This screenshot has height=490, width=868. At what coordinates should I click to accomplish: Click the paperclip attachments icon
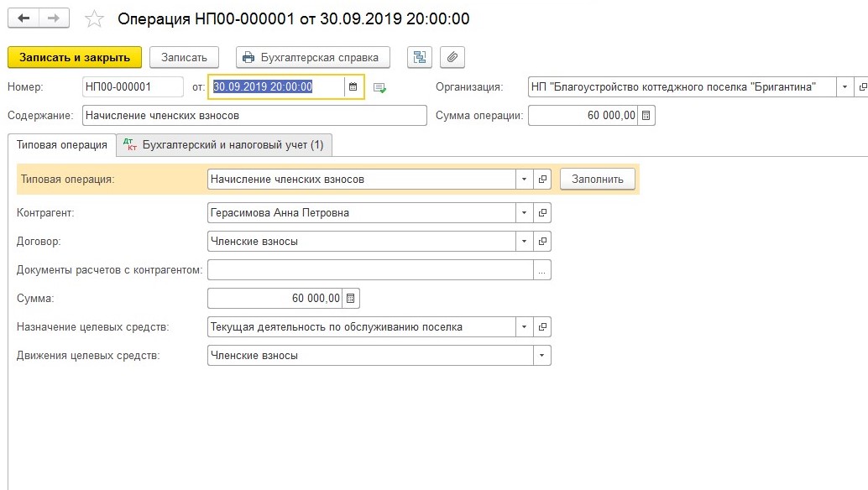[452, 57]
